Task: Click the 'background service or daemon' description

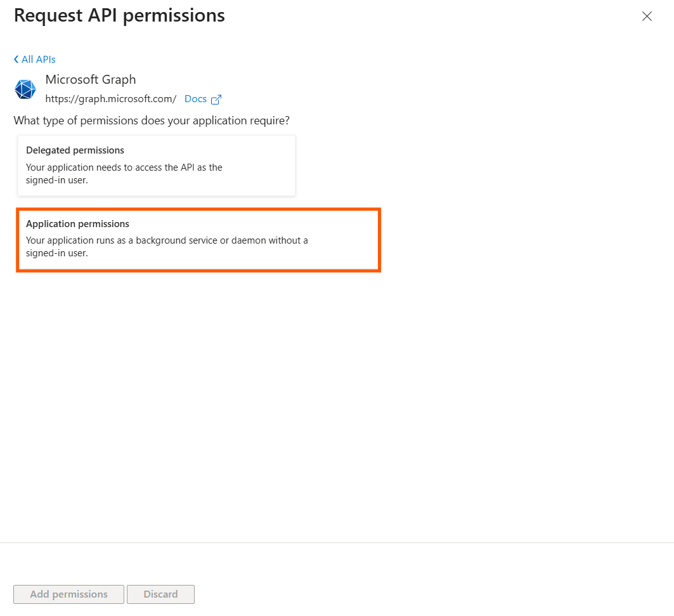Action: tap(167, 247)
